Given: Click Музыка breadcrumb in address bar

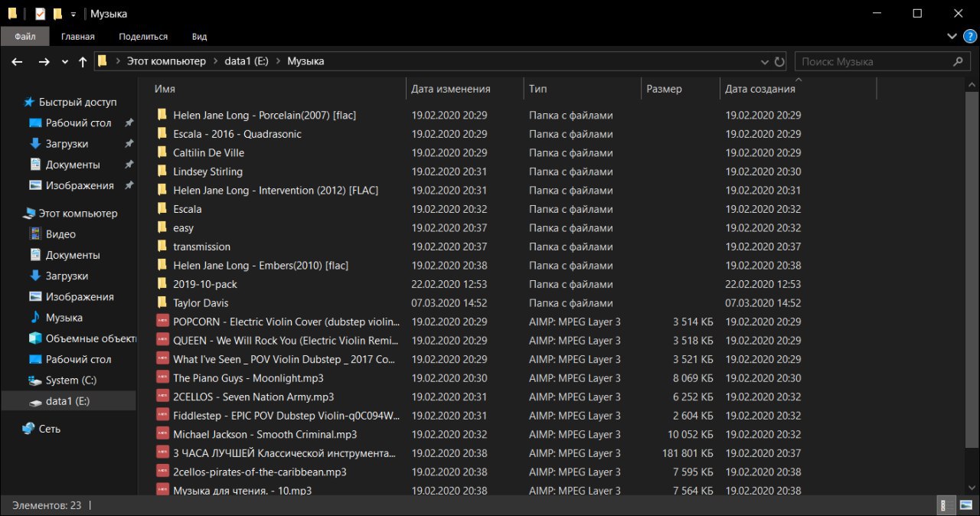Looking at the screenshot, I should (x=305, y=61).
